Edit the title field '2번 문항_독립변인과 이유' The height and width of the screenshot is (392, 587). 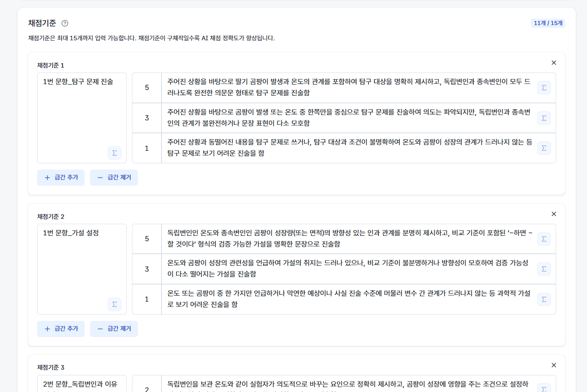[x=82, y=383]
